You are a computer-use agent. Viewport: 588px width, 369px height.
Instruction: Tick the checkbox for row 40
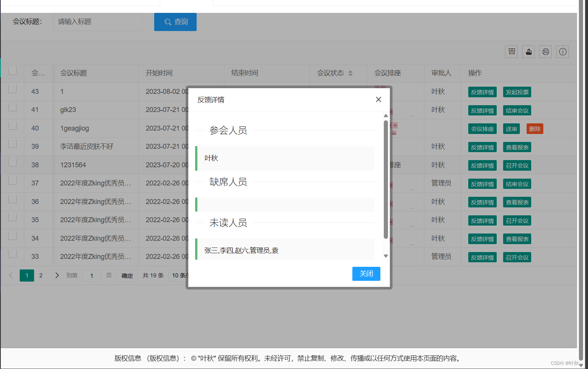[x=13, y=126]
